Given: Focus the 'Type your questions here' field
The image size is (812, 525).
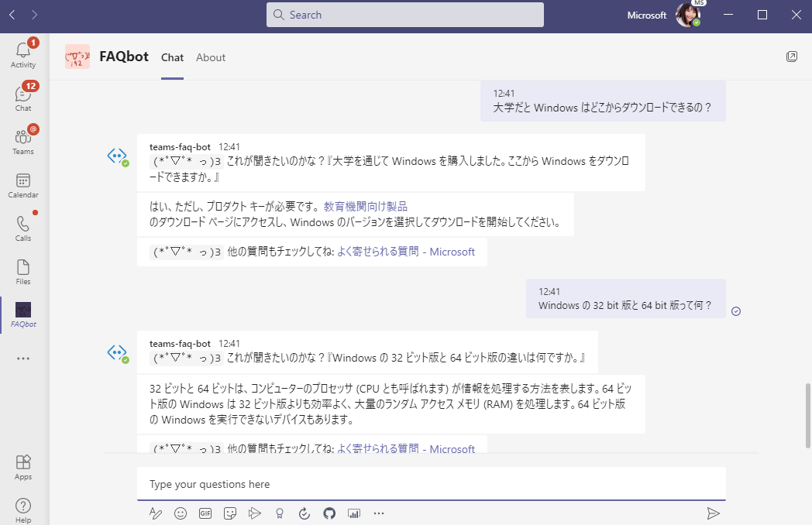Looking at the screenshot, I should point(431,484).
